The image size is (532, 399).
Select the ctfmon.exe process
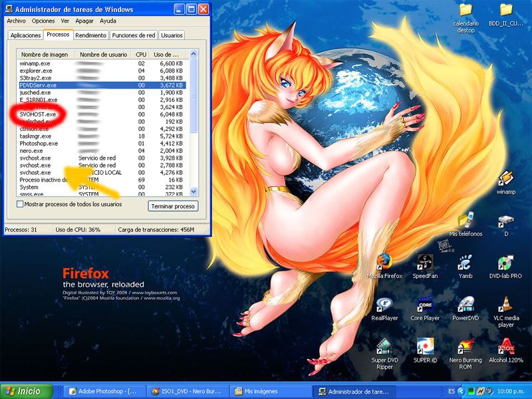pyautogui.click(x=102, y=129)
